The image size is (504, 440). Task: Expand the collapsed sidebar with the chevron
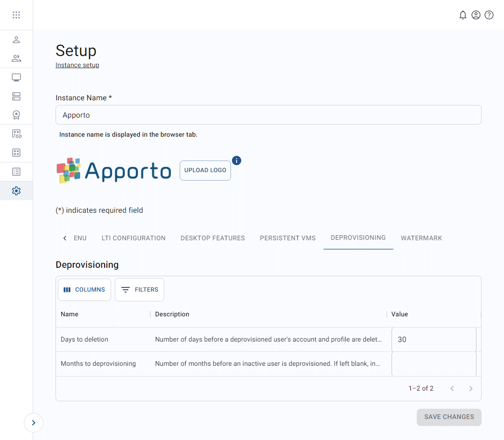coord(33,422)
